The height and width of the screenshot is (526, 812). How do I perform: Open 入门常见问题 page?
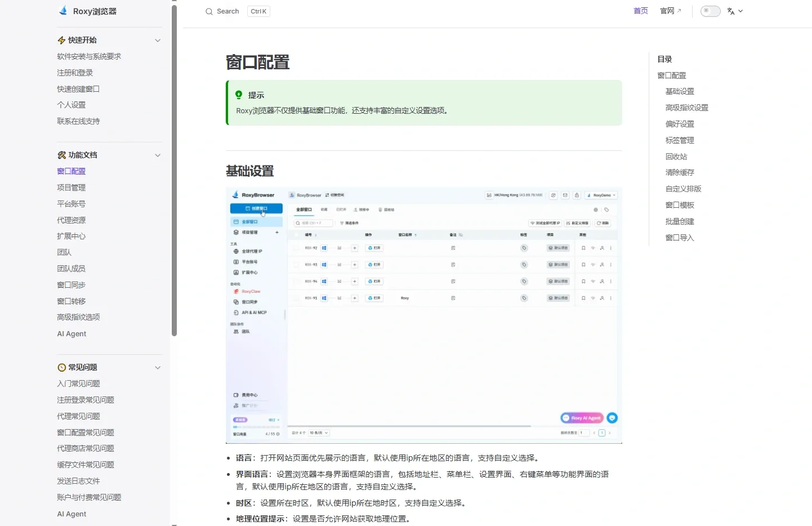[x=78, y=384]
